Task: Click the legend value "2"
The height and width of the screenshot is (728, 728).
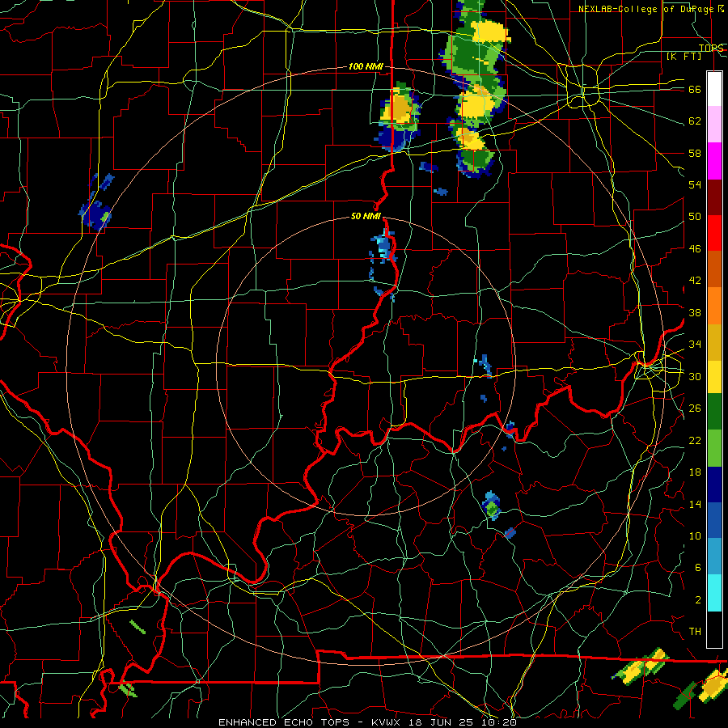Action: pos(697,600)
